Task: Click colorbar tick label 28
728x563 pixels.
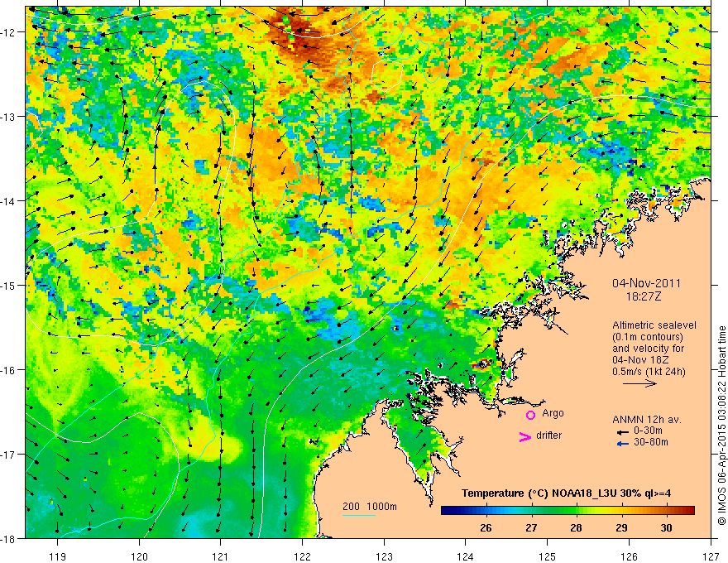Action: [x=576, y=528]
